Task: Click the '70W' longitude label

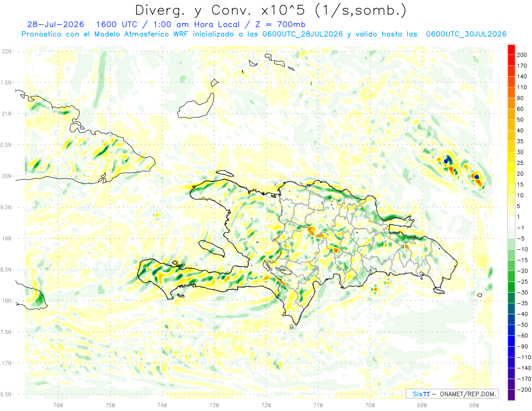Action: coord(370,405)
